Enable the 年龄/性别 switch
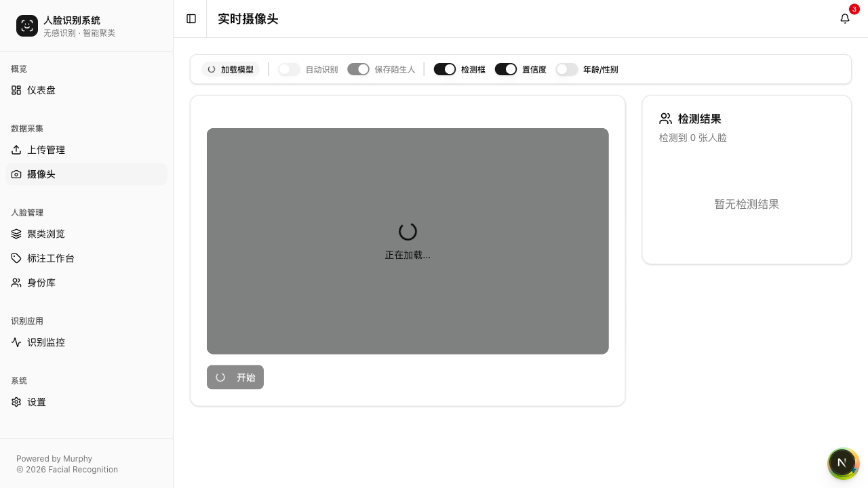 [x=567, y=69]
